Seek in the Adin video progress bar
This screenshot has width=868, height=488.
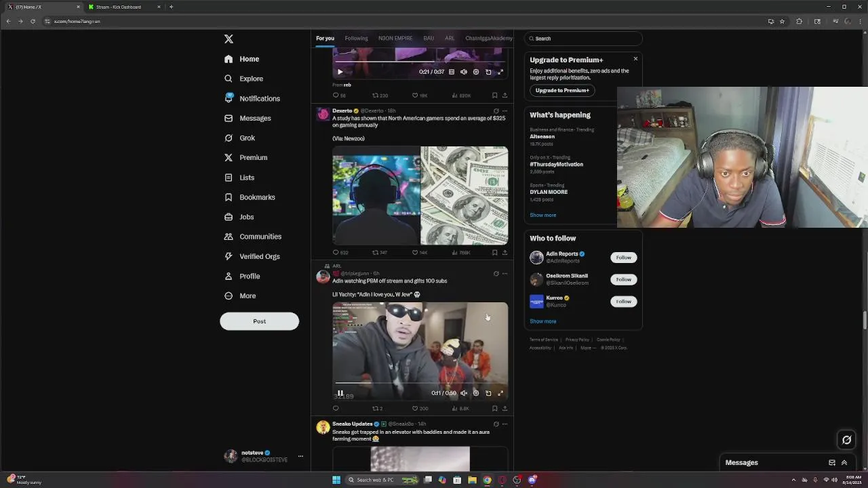pos(420,384)
